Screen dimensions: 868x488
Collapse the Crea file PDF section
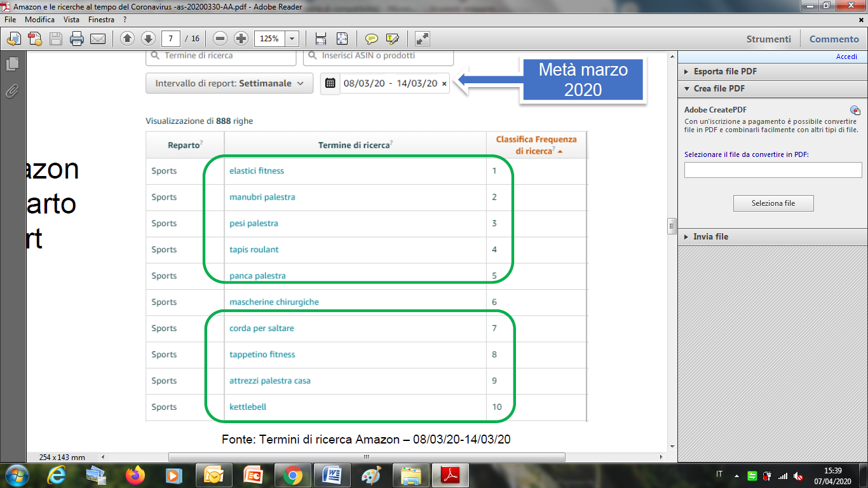tap(719, 89)
